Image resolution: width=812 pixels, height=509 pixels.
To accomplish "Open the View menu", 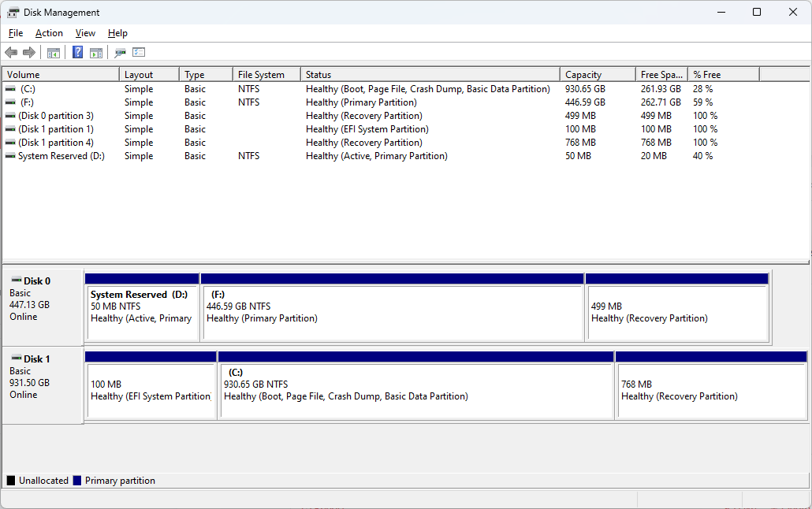I will [85, 33].
